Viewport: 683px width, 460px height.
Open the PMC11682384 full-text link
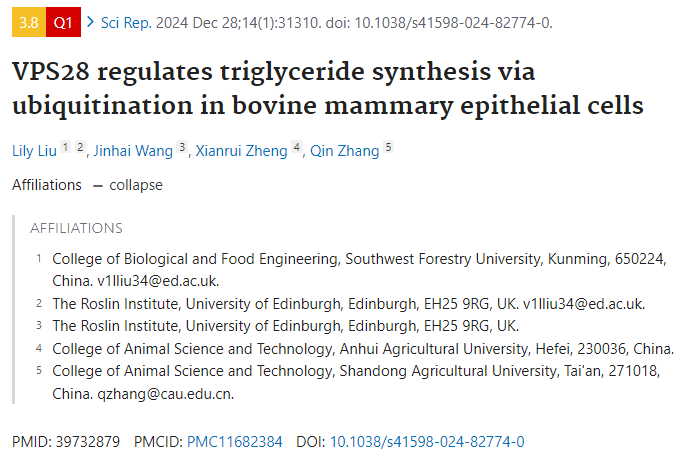(235, 442)
